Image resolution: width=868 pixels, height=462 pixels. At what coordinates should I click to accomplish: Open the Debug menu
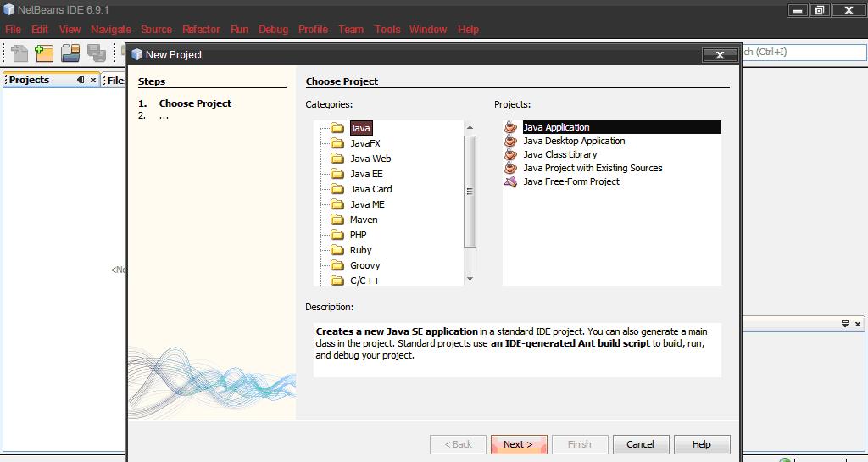coord(274,30)
